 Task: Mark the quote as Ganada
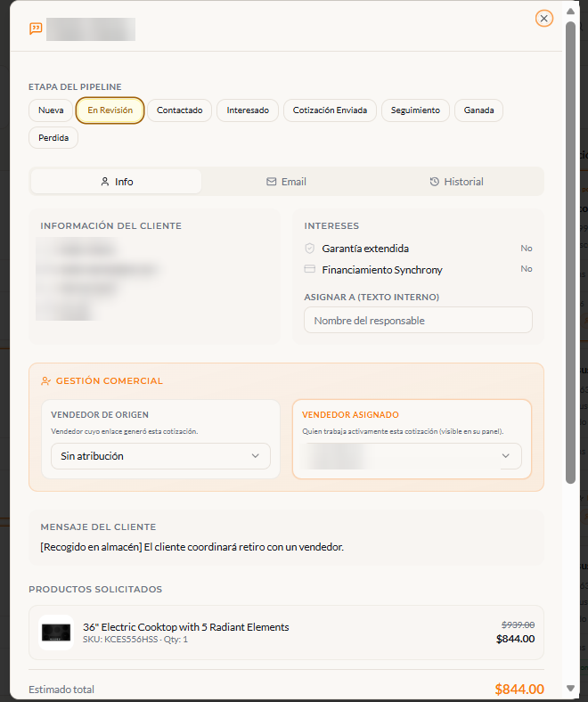pos(478,110)
